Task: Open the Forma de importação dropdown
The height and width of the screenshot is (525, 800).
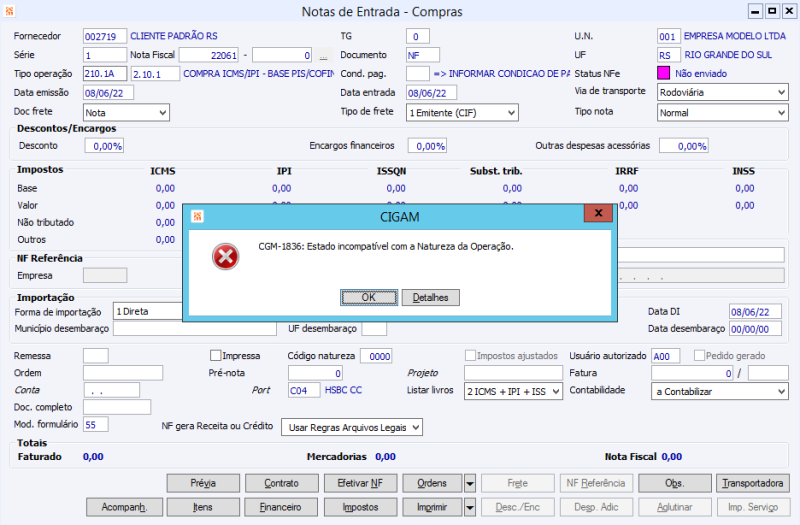Action: point(148,311)
